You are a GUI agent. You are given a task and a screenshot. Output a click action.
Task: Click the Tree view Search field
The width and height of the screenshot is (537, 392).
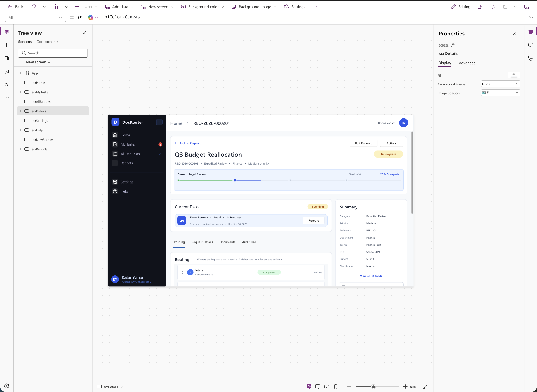(53, 53)
